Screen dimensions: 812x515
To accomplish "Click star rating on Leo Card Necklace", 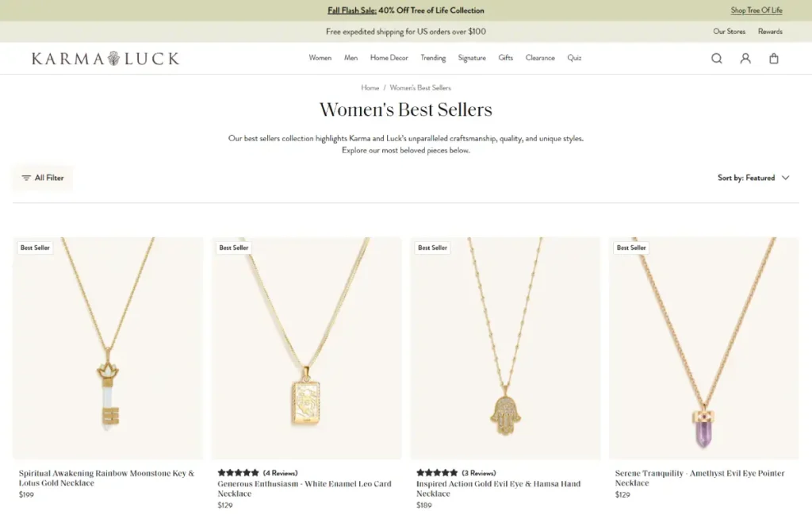I will (238, 473).
